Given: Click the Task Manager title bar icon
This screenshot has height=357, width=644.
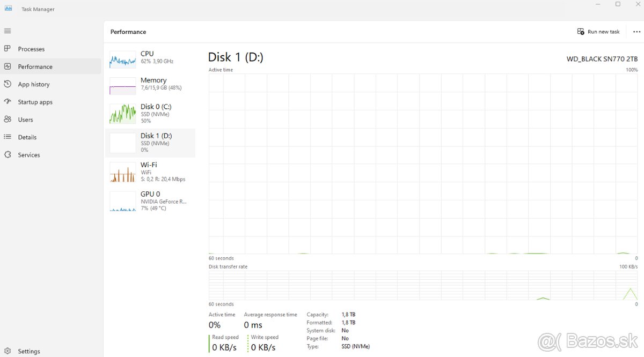Looking at the screenshot, I should [8, 9].
